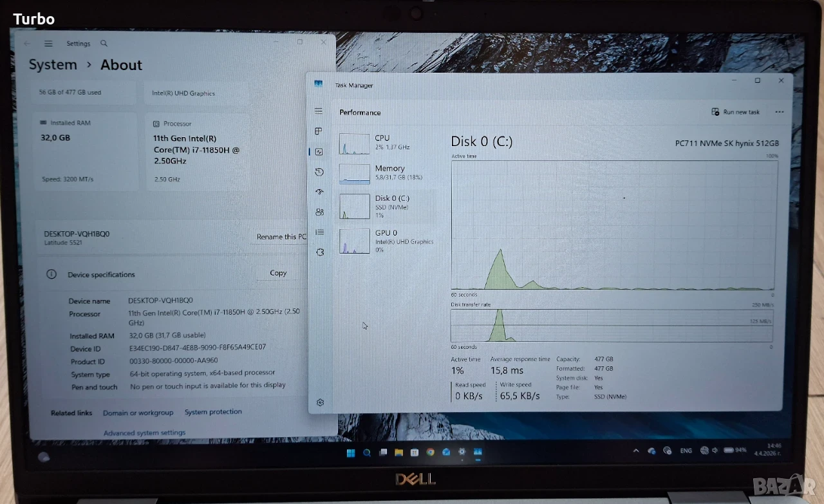
Task: Open the blue mail app next to Chrome
Action: (x=446, y=453)
